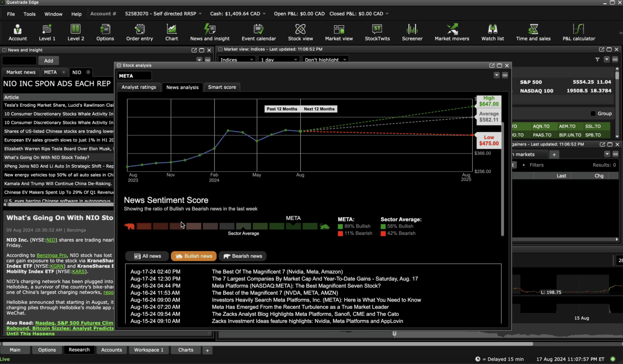The height and width of the screenshot is (364, 623).
Task: Toggle the News and insight panel checkbox
Action: coord(4,50)
